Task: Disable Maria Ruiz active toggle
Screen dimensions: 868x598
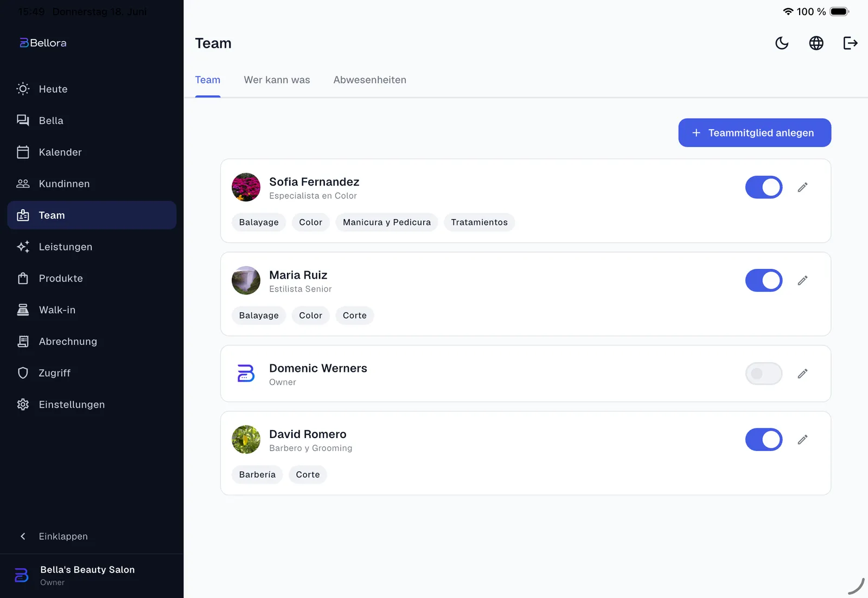Action: click(x=764, y=280)
